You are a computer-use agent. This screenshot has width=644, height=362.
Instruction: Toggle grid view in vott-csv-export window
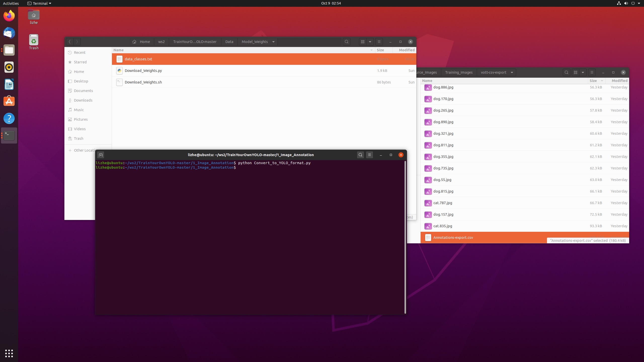pyautogui.click(x=575, y=72)
